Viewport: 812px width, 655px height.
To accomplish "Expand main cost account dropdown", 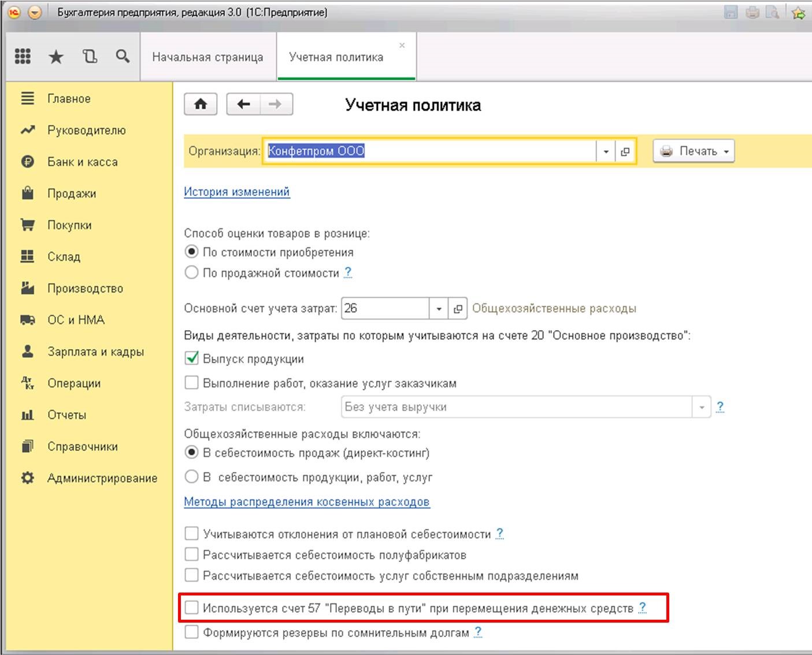I will [439, 309].
